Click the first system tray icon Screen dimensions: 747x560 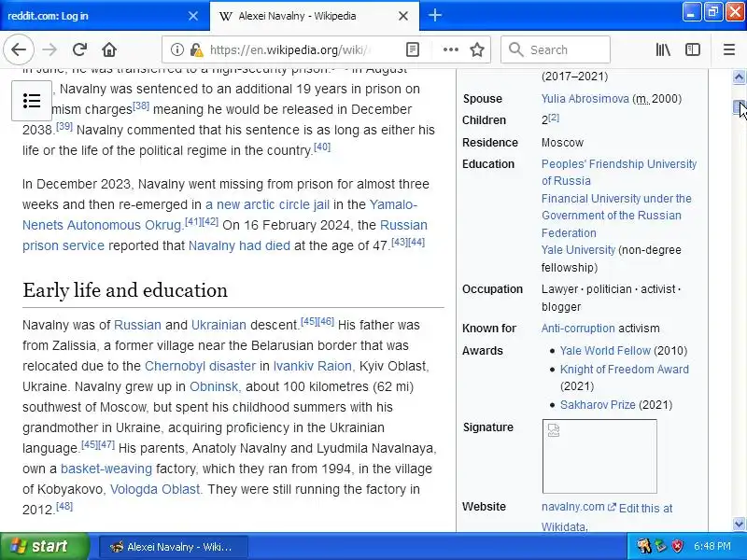coord(644,546)
